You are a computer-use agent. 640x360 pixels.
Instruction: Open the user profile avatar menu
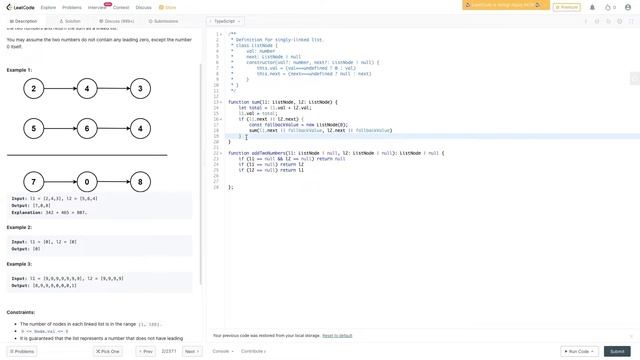click(628, 7)
